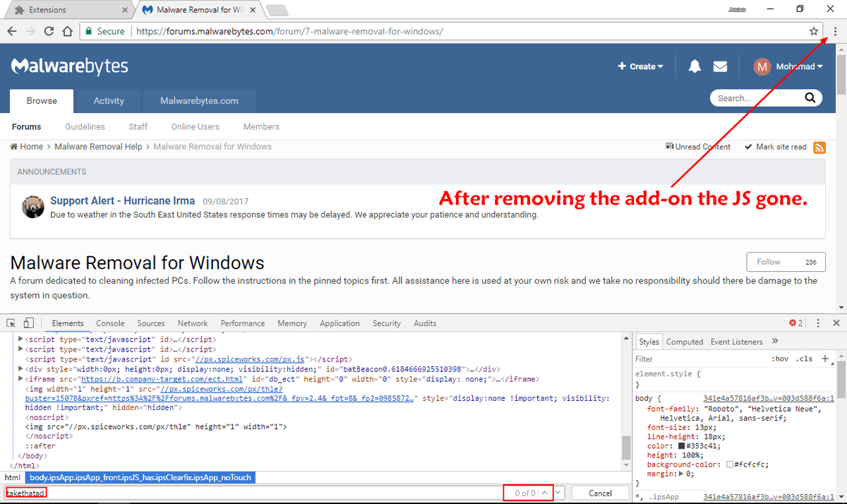Viewport: 847px width, 504px height.
Task: Open Chrome's three-dot menu
Action: [x=835, y=31]
